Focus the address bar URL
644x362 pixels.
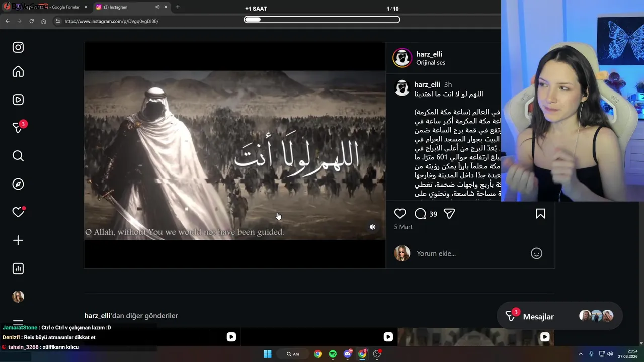[112, 21]
